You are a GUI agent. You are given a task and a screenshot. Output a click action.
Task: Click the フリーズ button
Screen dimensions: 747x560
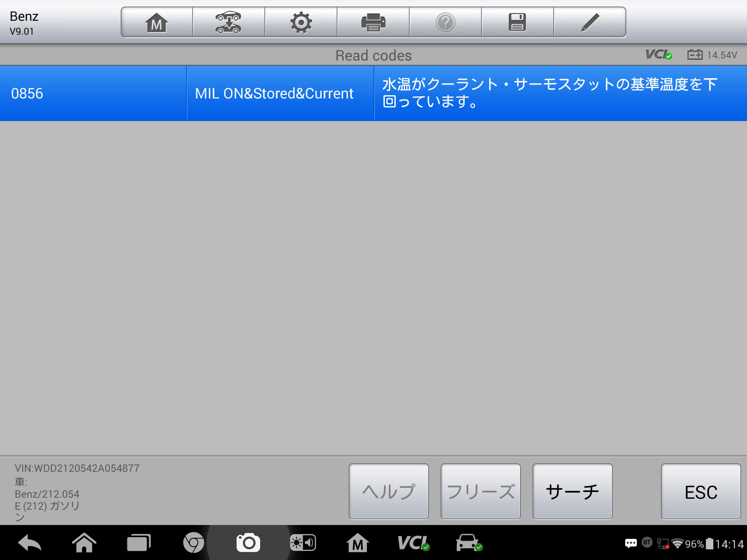481,491
